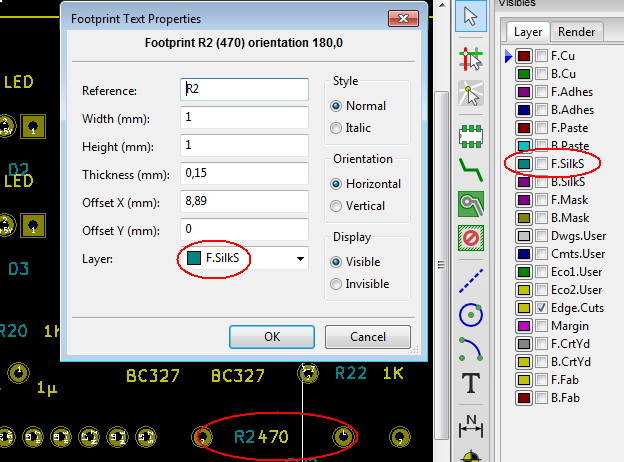
Task: Click the Thickness (mm) field
Action: (244, 173)
